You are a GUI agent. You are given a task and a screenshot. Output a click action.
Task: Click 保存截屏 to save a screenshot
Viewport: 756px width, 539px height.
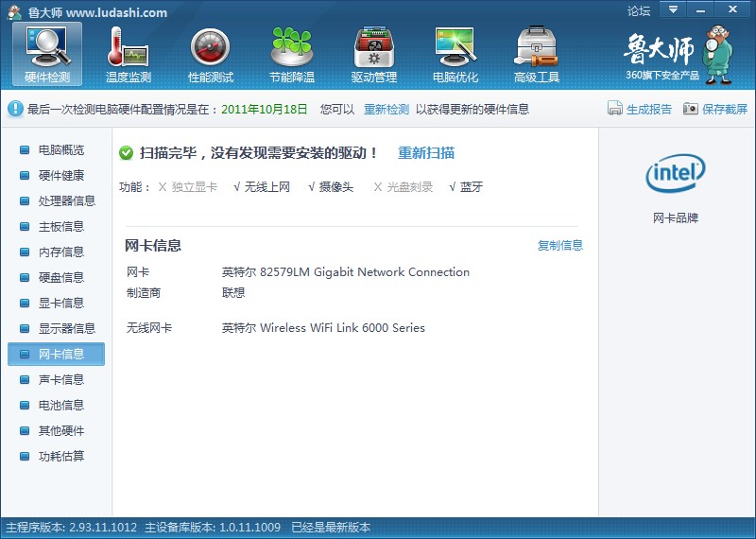[x=715, y=109]
